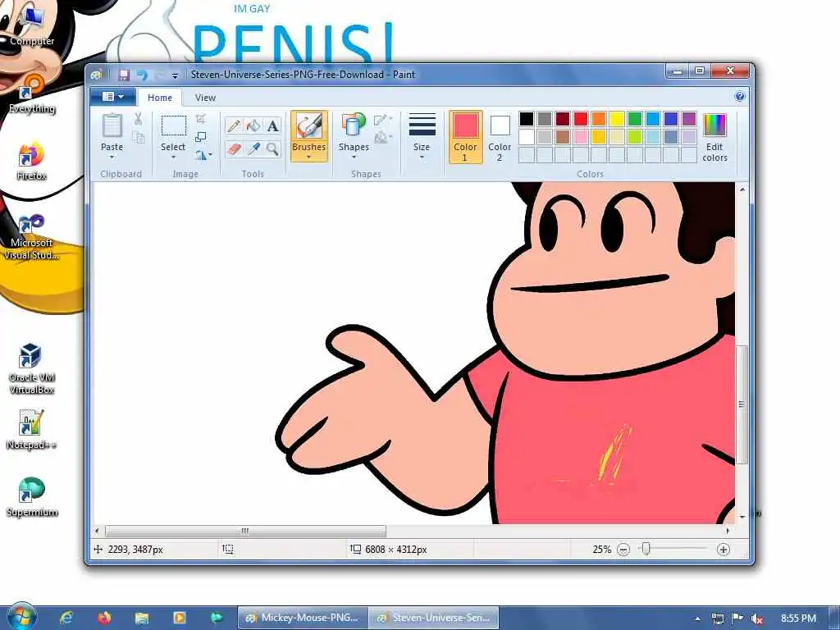This screenshot has height=630, width=840.
Task: Click the Copy icon in Clipboard group
Action: tap(138, 138)
